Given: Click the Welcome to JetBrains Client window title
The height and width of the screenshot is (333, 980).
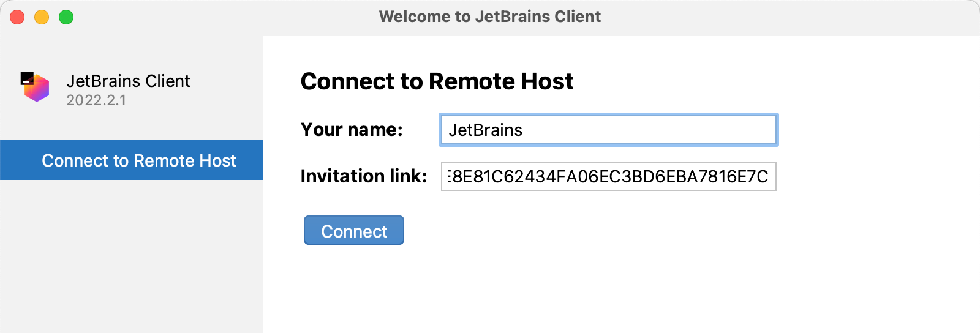Looking at the screenshot, I should pyautogui.click(x=490, y=17).
